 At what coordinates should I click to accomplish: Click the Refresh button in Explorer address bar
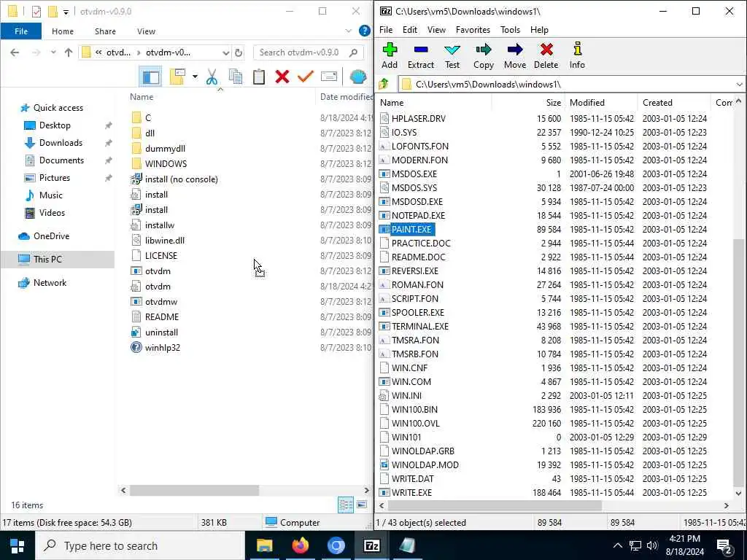click(239, 52)
